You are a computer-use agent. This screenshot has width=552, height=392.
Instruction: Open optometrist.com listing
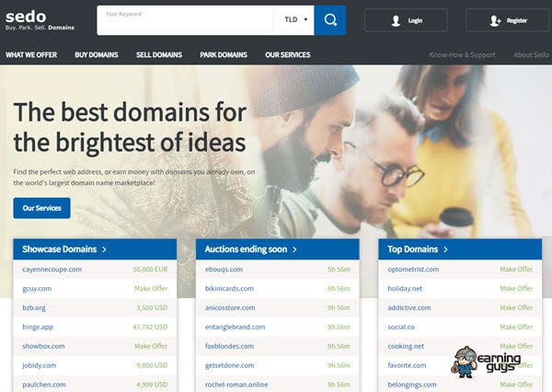click(413, 270)
